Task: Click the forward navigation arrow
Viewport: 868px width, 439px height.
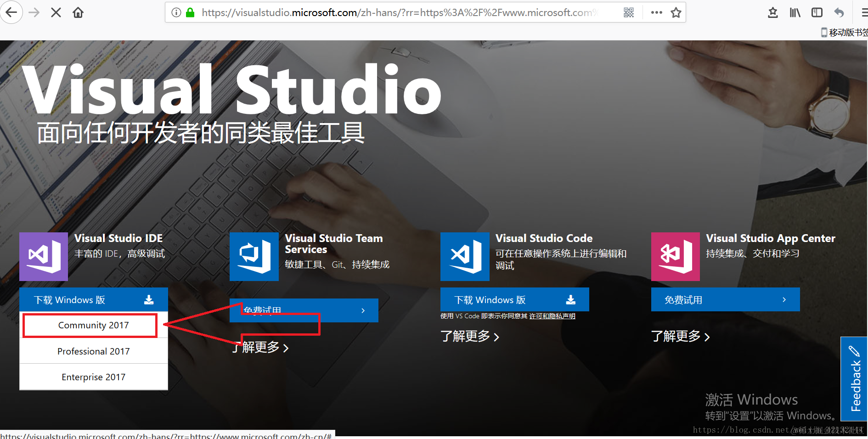Action: click(34, 12)
